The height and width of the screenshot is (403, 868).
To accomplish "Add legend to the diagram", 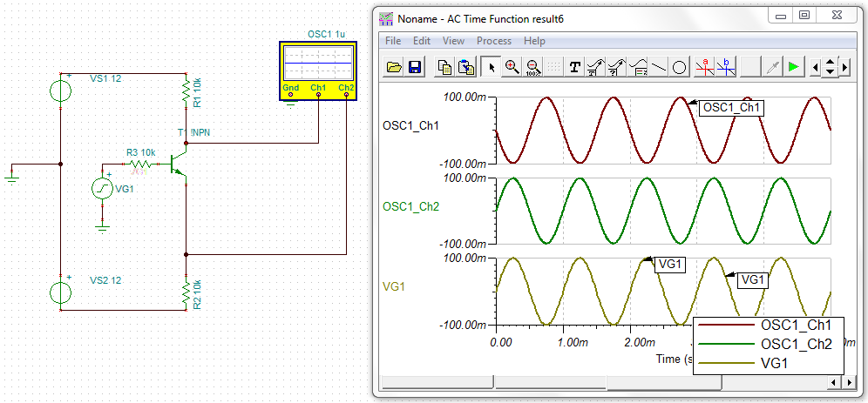I will pyautogui.click(x=638, y=67).
